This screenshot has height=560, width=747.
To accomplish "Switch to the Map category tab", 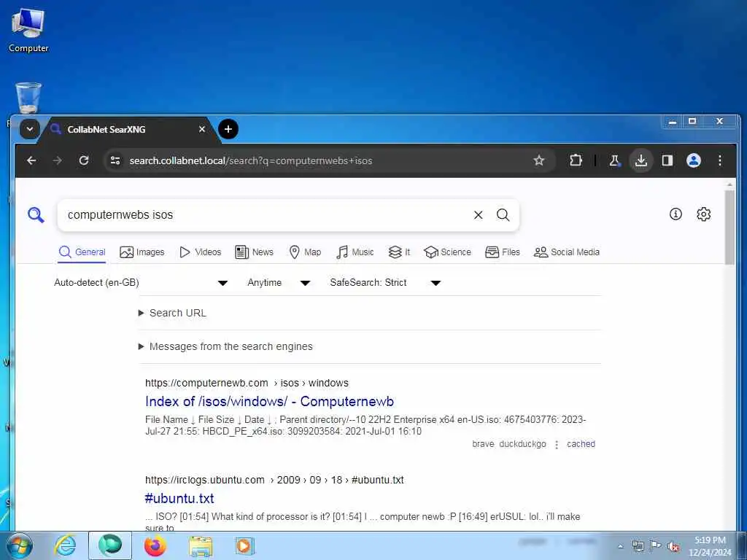I will pyautogui.click(x=306, y=252).
